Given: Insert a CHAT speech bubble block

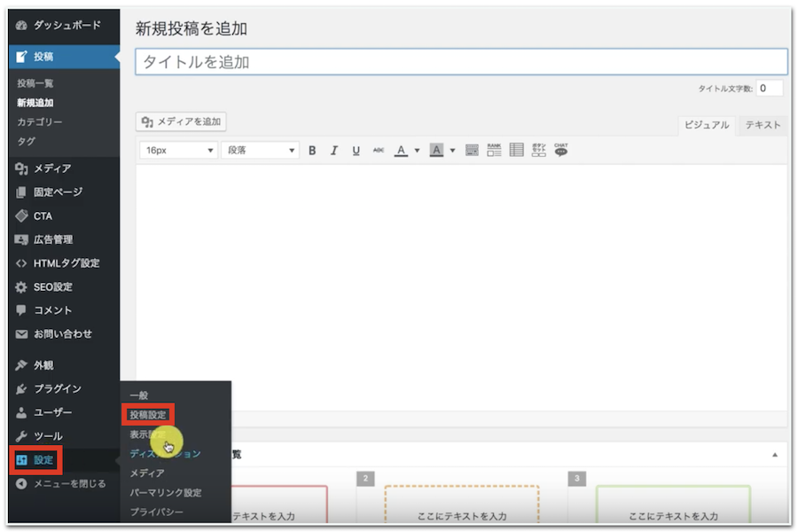Looking at the screenshot, I should pyautogui.click(x=560, y=150).
